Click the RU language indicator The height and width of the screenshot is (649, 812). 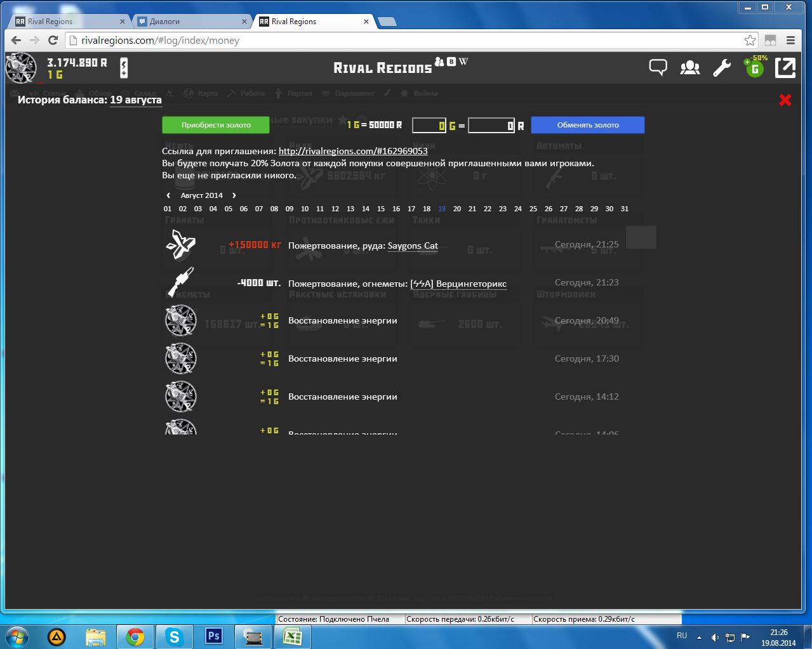point(682,636)
